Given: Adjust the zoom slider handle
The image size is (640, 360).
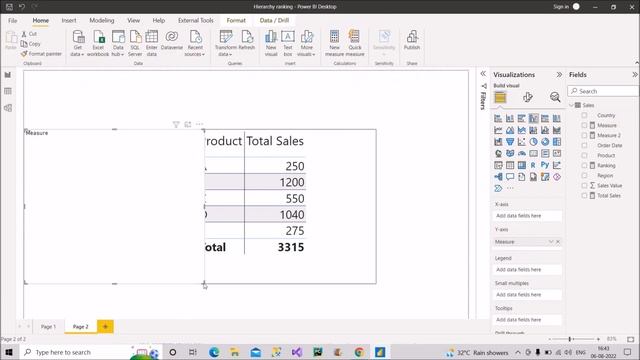Looking at the screenshot, I should 570,339.
